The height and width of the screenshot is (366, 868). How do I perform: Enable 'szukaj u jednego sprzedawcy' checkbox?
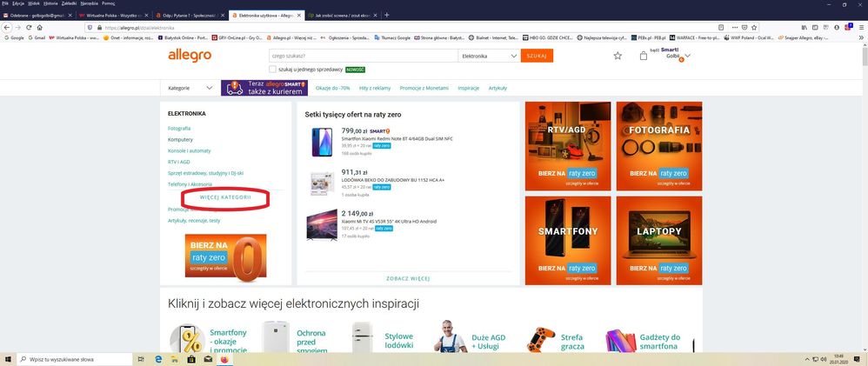273,69
